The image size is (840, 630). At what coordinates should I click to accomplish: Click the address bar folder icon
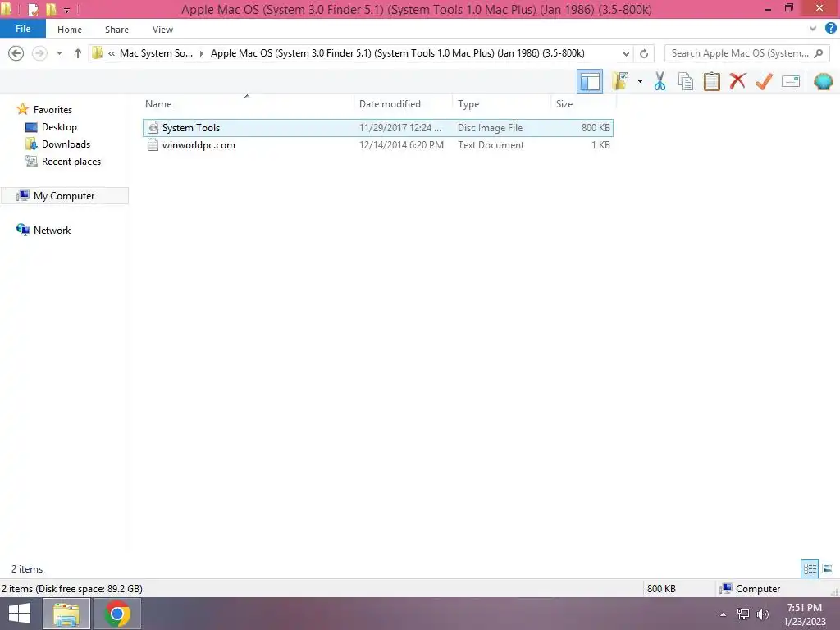[x=97, y=53]
